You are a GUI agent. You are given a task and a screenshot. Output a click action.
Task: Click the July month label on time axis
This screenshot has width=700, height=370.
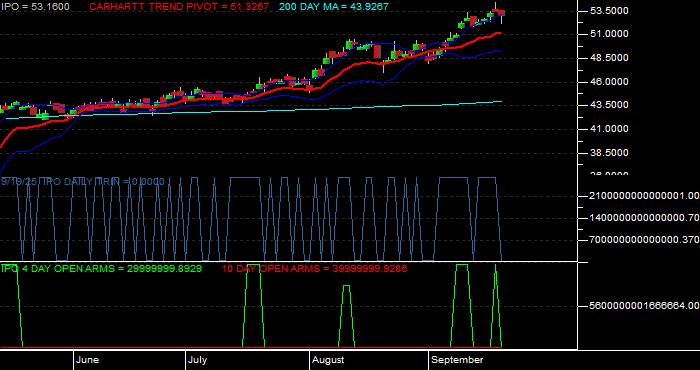pos(197,360)
